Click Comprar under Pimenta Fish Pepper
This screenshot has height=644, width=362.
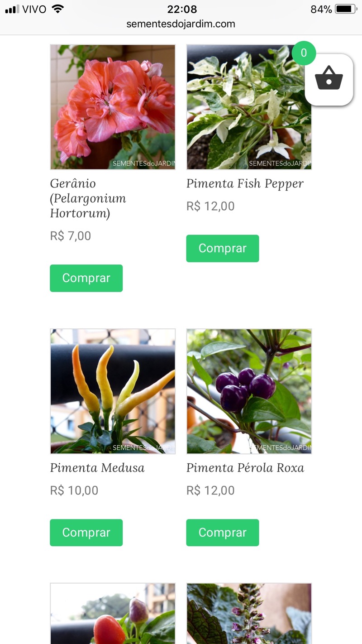click(x=222, y=248)
